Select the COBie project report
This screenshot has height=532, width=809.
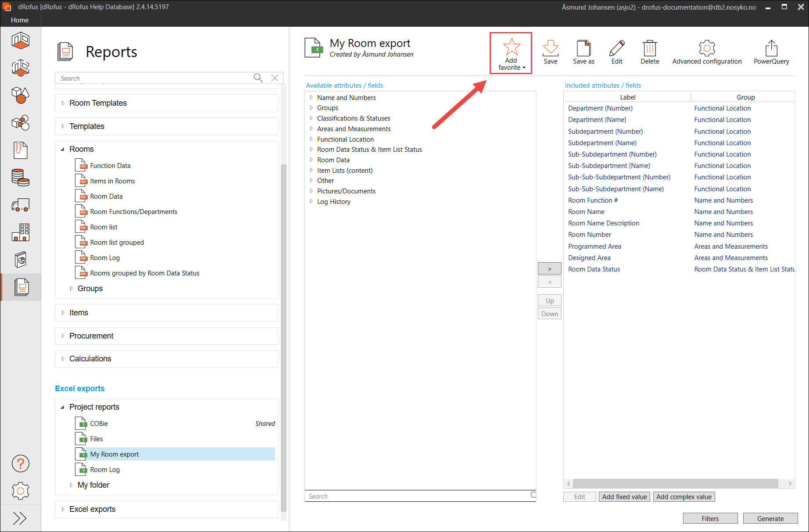(99, 424)
